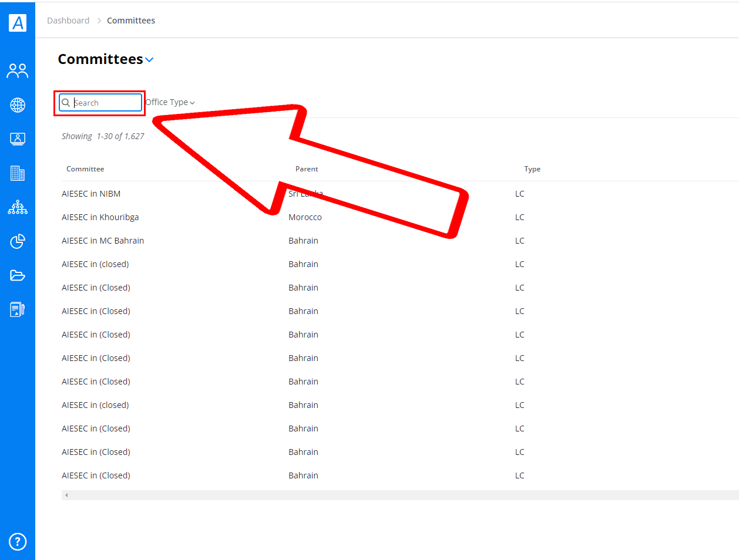
Task: Open the globe icon in the sidebar
Action: pos(18,105)
